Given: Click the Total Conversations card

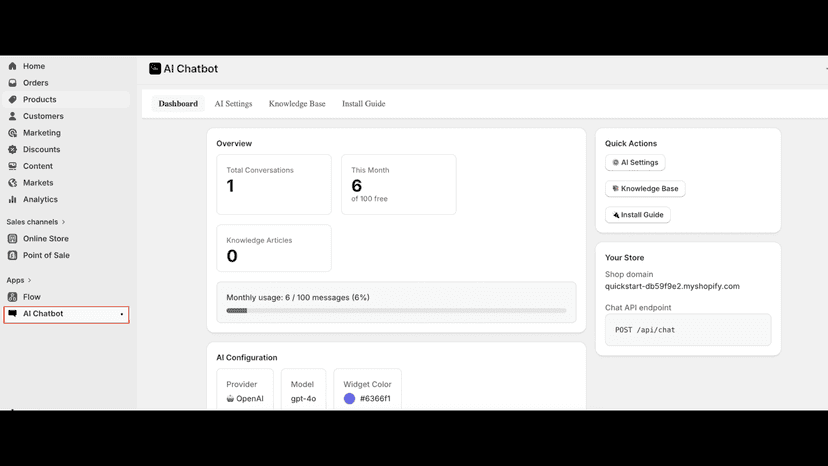Looking at the screenshot, I should (x=274, y=184).
